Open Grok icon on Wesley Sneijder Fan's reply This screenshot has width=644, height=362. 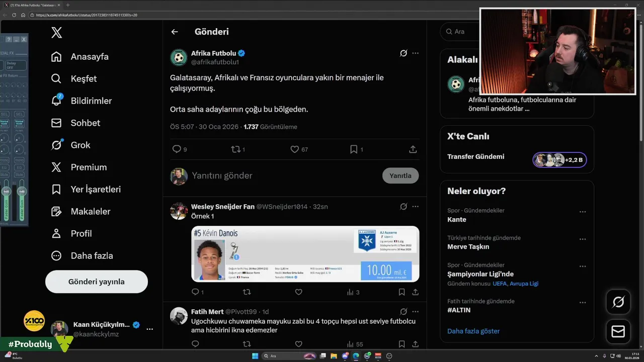point(403,206)
